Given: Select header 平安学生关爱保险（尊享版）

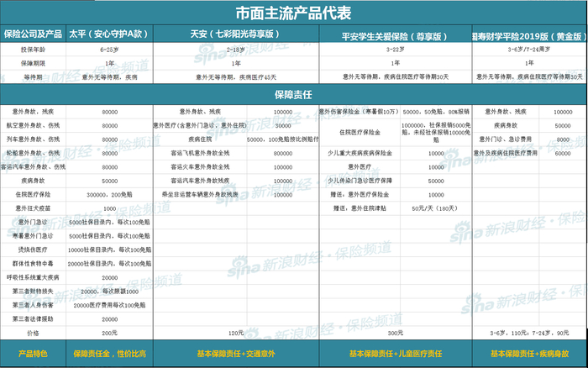Looking at the screenshot, I should pos(396,36).
